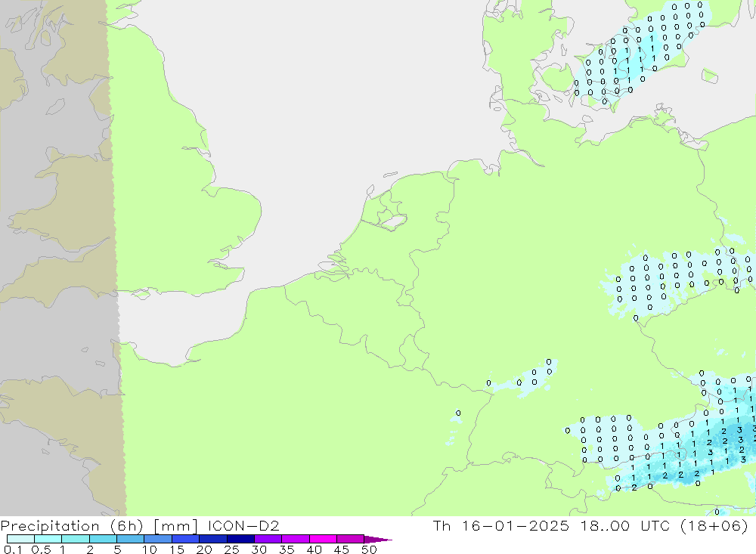Image resolution: width=756 pixels, height=554 pixels.
Task: Select the 0.5–1 mm legend color swatch
Action: coord(48,539)
